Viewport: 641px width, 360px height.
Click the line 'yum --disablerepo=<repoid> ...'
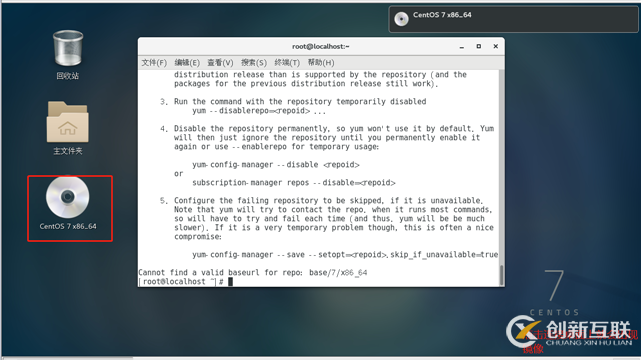259,111
